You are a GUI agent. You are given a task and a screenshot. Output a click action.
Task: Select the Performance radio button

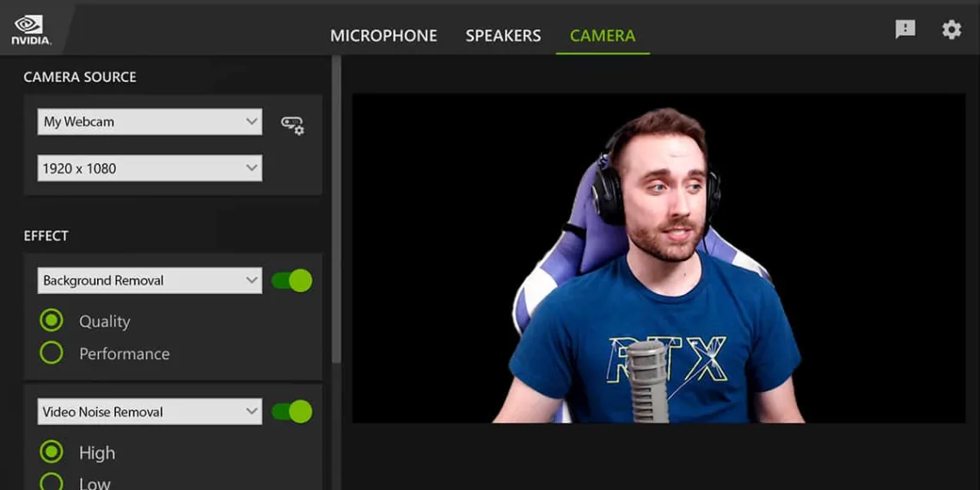(52, 353)
